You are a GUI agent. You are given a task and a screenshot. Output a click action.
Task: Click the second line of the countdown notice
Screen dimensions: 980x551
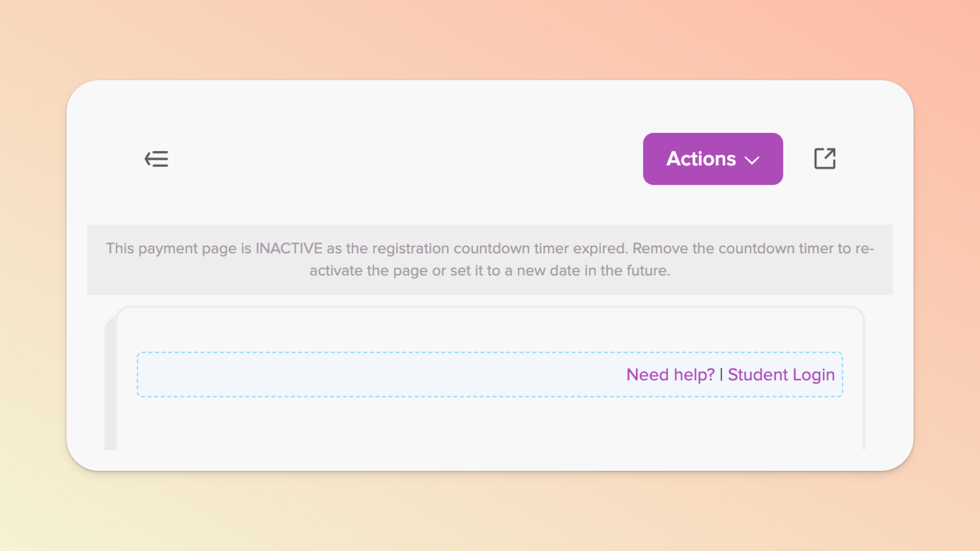pyautogui.click(x=490, y=271)
